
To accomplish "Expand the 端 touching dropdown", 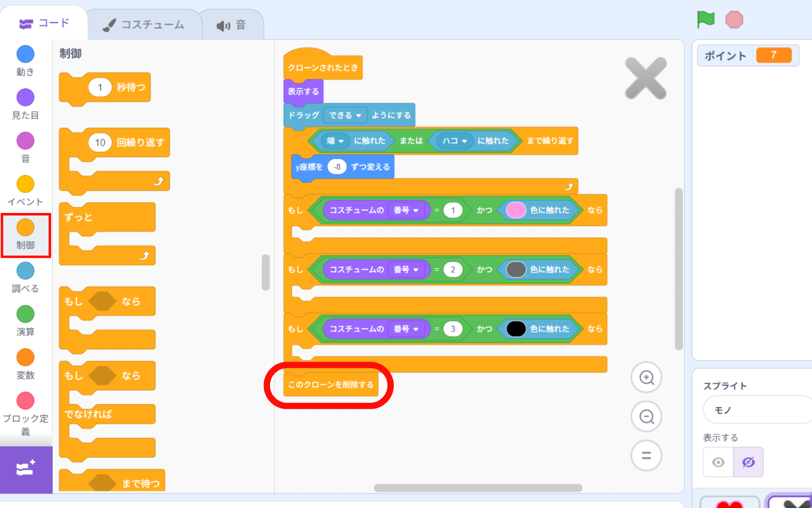I will click(335, 141).
